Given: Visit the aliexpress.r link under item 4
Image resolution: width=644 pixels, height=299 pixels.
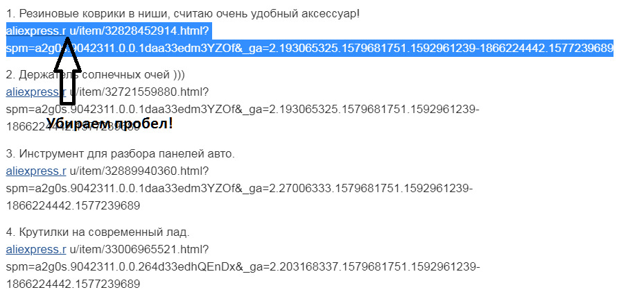Looking at the screenshot, I should click(x=36, y=249).
